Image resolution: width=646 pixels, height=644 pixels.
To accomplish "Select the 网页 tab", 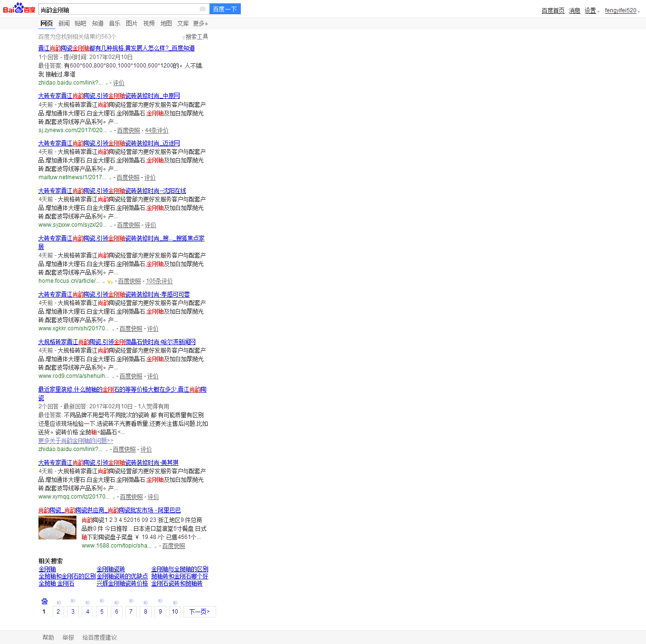I will click(47, 23).
